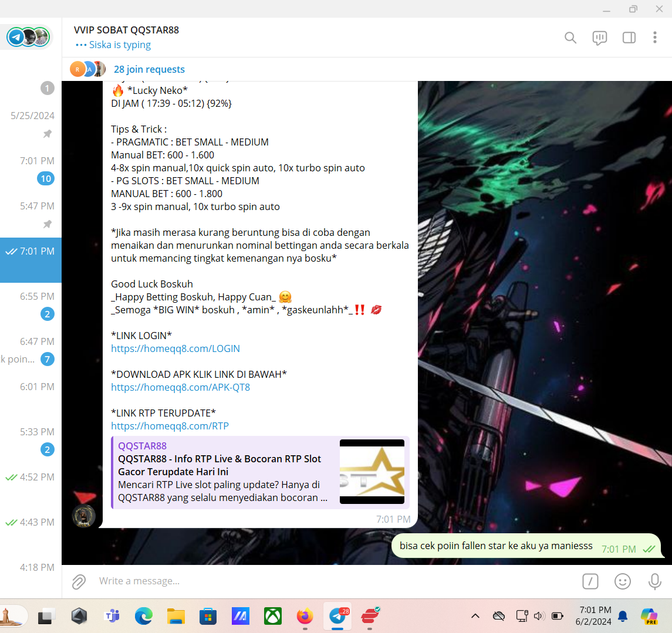Open the homeqq8.com/RTP link
The height and width of the screenshot is (633, 672).
point(170,426)
